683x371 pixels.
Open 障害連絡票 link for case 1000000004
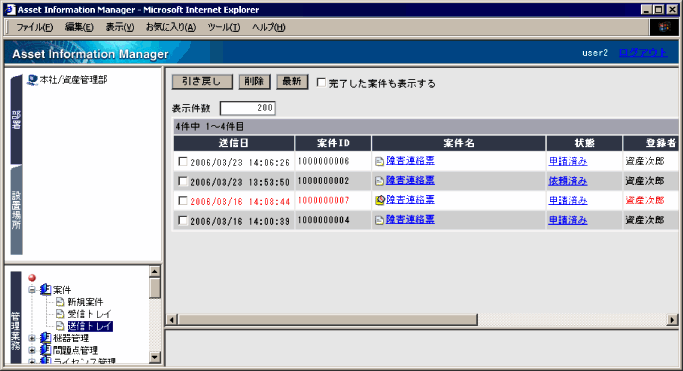point(410,219)
